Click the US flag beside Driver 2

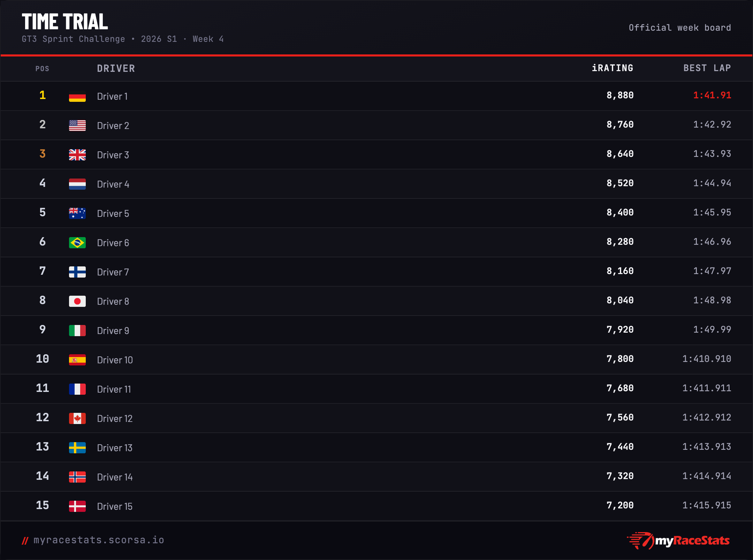(77, 126)
